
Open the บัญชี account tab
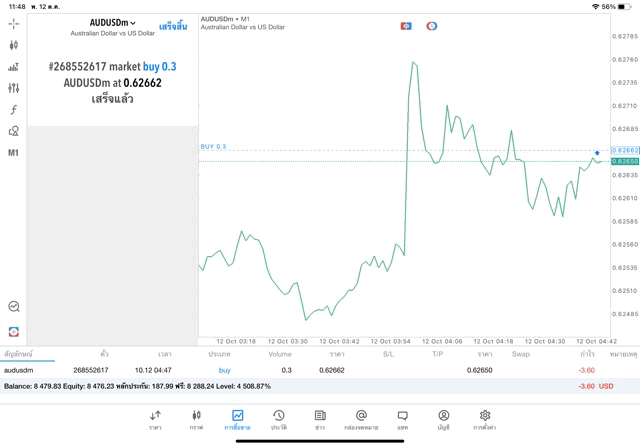444,420
